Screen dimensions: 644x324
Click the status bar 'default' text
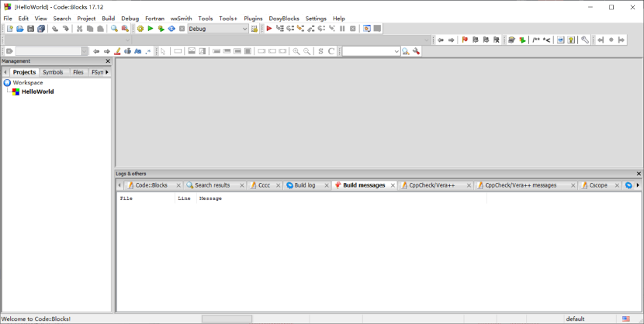coord(575,319)
